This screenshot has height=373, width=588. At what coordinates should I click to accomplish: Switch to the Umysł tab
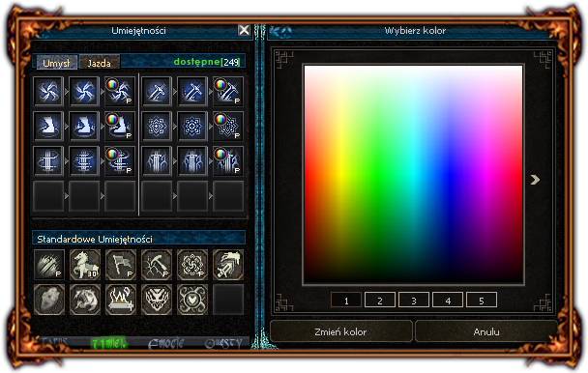[57, 63]
